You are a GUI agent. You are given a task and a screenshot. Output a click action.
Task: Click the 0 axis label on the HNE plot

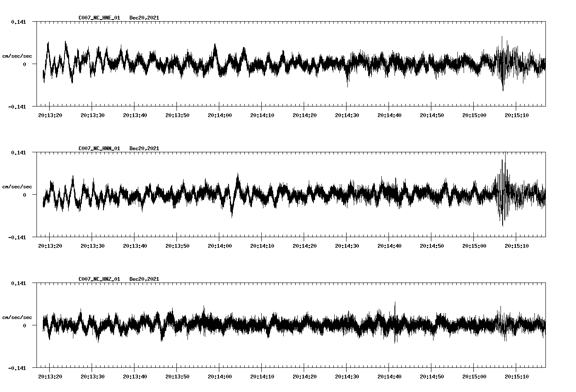[x=25, y=64]
